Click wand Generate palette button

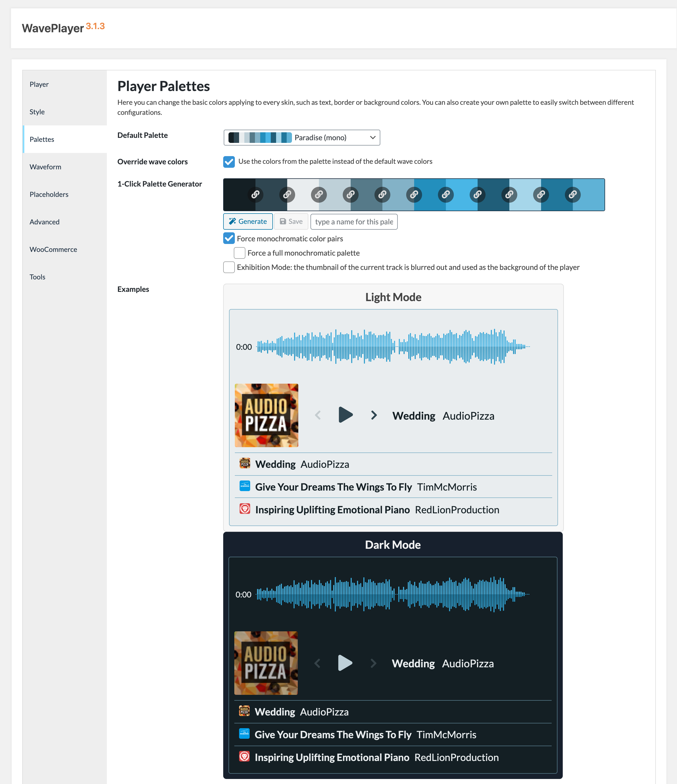pos(248,222)
